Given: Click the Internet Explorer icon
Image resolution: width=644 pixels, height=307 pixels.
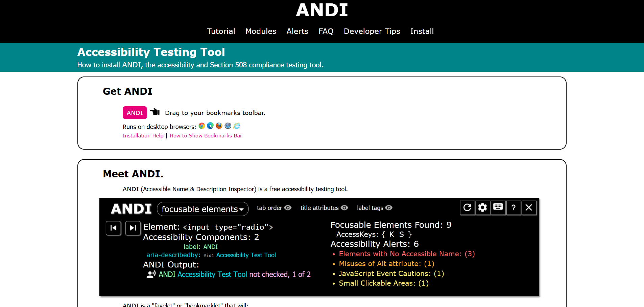Looking at the screenshot, I should pyautogui.click(x=237, y=126).
